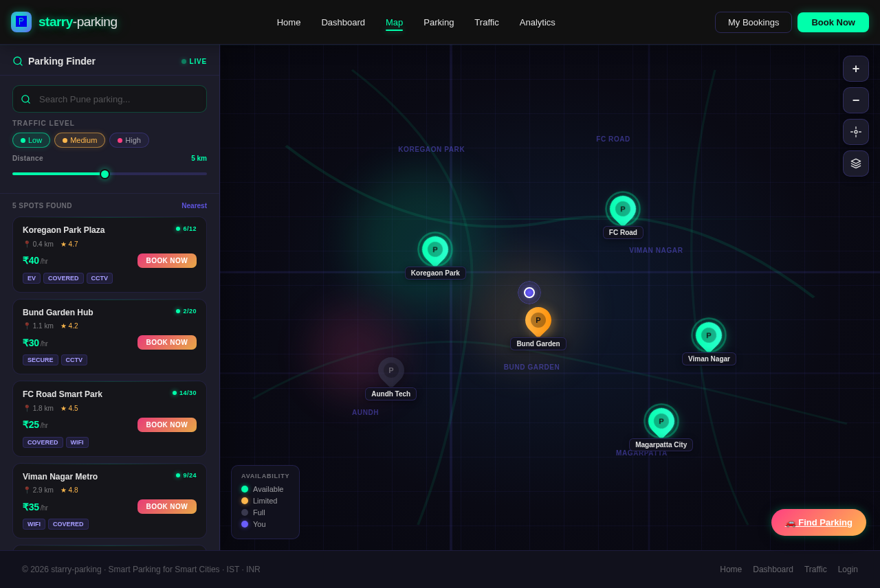Open the Parking nav item
Screen dimensions: 880x588
point(439,22)
